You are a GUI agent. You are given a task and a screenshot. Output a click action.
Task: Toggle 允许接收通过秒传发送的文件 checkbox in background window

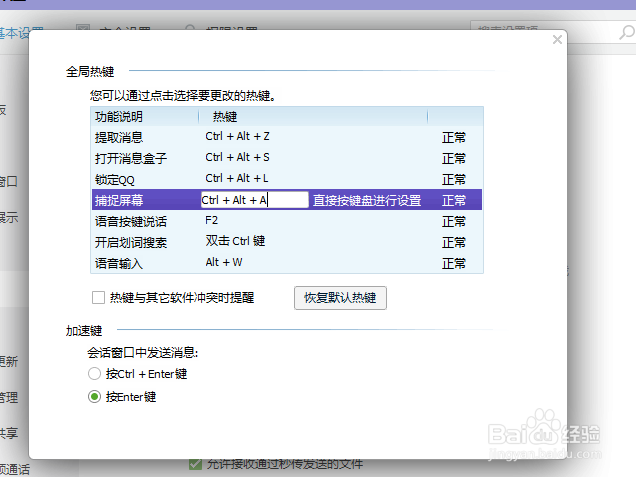[196, 464]
